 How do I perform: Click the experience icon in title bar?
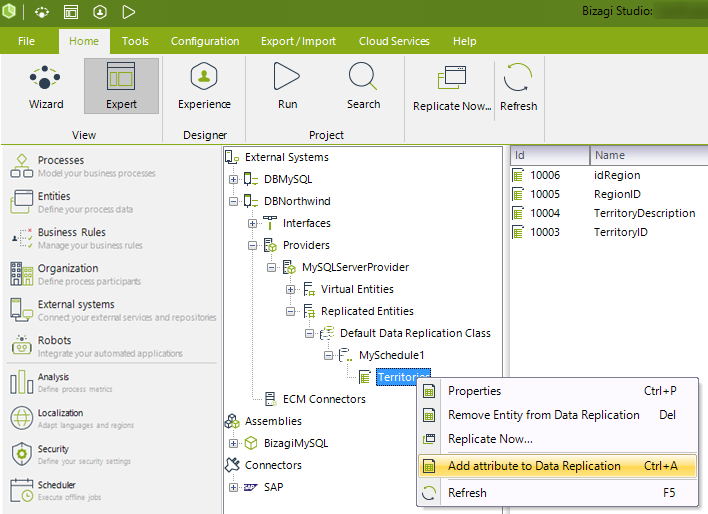click(x=100, y=12)
